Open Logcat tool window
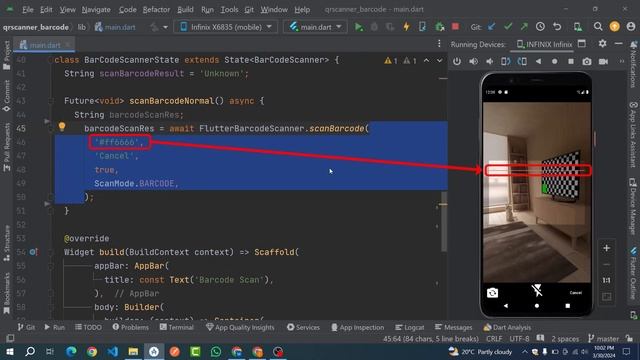640x360 pixels. [x=409, y=327]
